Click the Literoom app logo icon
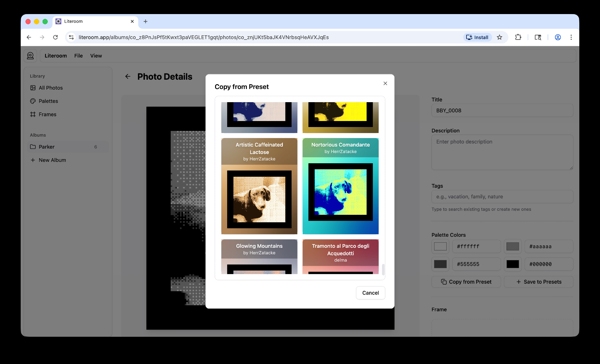This screenshot has width=600, height=364. (x=30, y=56)
